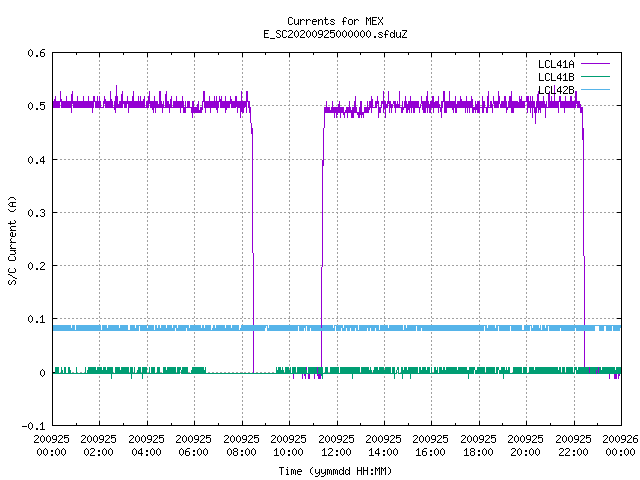
Task: Click the 0.3 y-axis tick value
Action: pyautogui.click(x=36, y=213)
